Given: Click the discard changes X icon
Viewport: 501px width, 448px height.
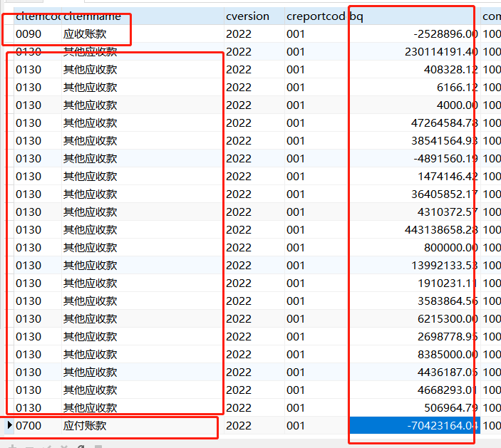Looking at the screenshot, I should (x=64, y=447).
